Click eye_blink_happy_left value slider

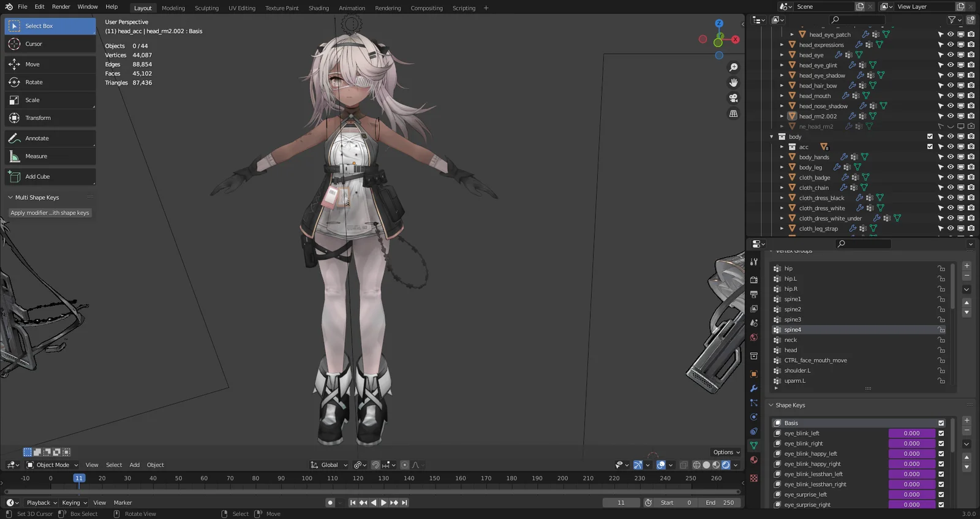point(911,454)
